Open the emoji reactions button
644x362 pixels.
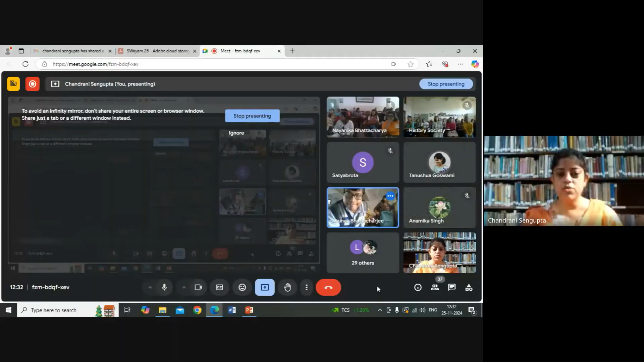(x=242, y=288)
